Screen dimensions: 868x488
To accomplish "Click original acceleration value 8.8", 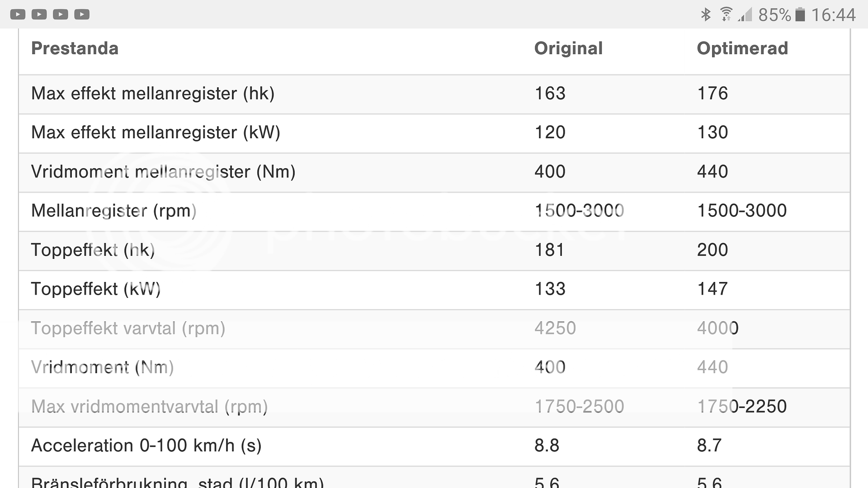I will (547, 446).
